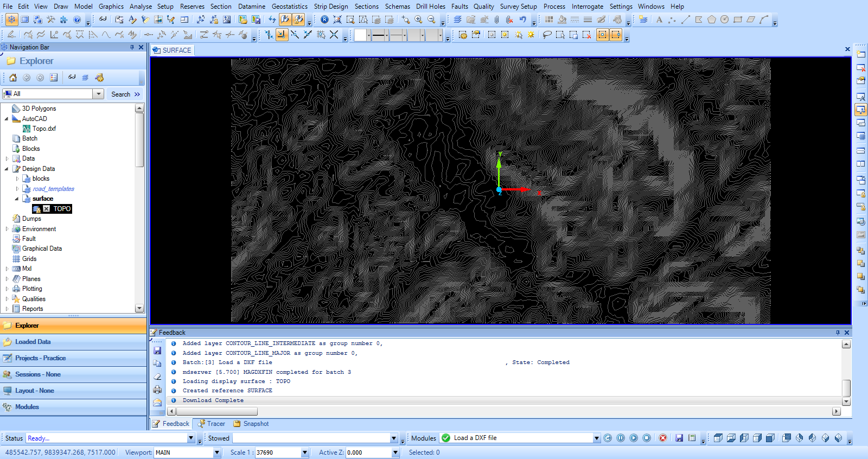Click the lasso selection tool icon
The width and height of the screenshot is (868, 459).
(x=547, y=35)
